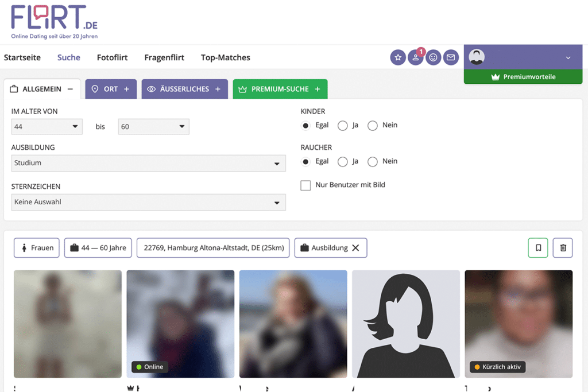Click the star favorites icon
Viewport: 588px width, 392px height.
pos(398,57)
